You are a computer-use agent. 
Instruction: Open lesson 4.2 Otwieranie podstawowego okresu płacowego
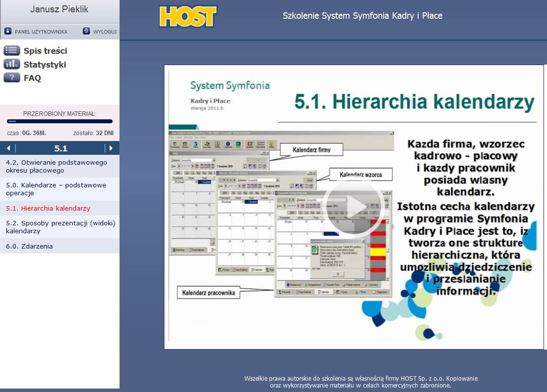click(56, 166)
